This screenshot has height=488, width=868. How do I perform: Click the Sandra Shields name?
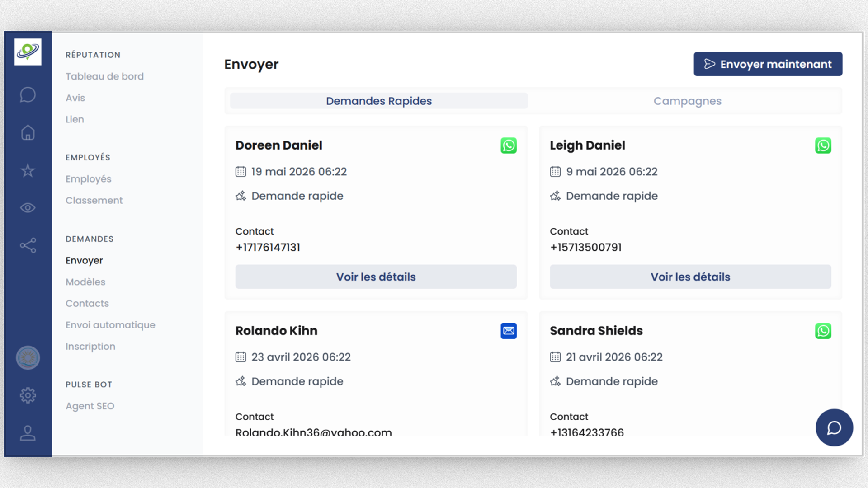(596, 331)
